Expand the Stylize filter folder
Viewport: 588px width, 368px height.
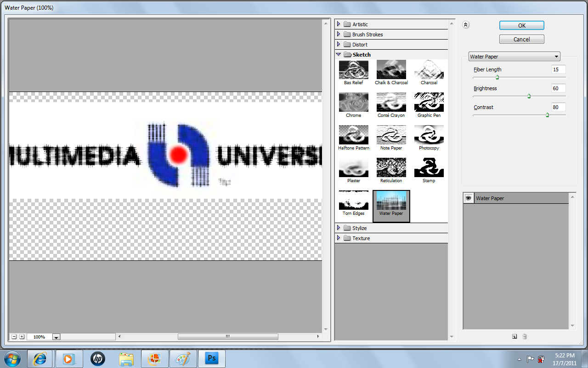[339, 228]
